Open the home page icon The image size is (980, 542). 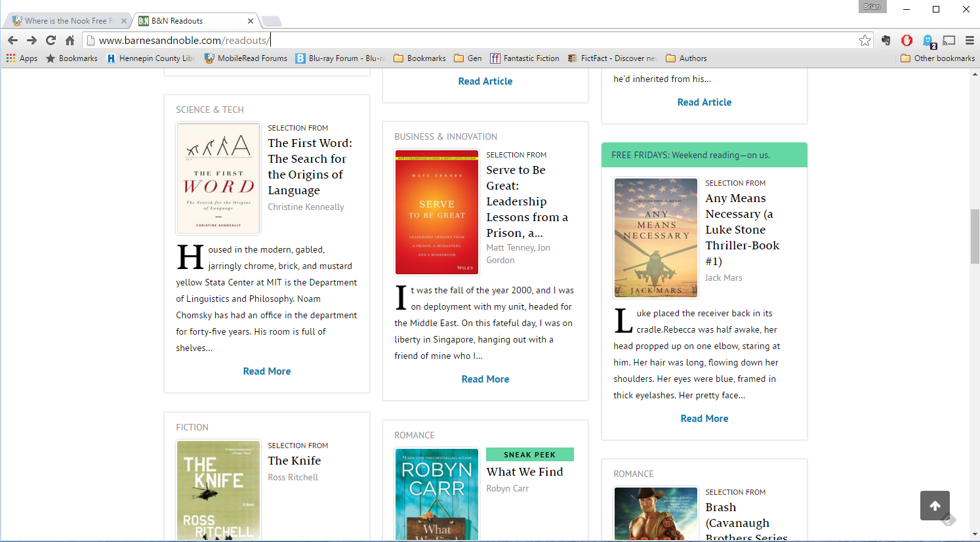tap(70, 40)
